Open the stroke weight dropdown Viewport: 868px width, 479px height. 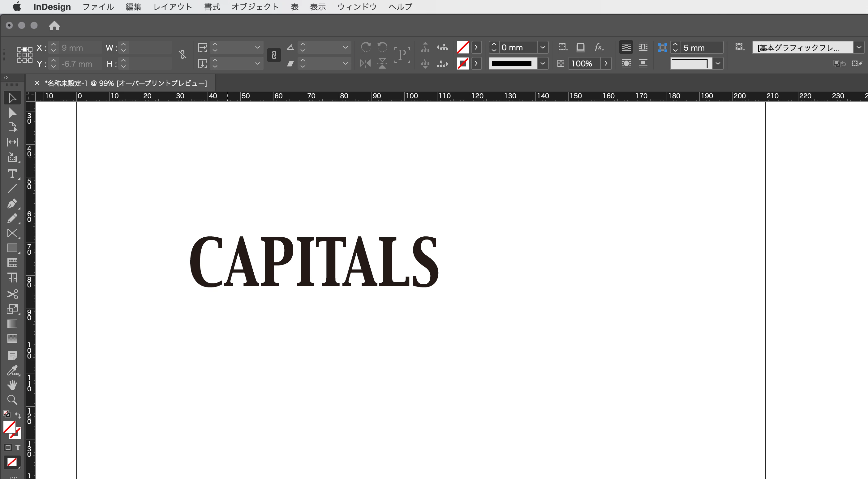[543, 48]
